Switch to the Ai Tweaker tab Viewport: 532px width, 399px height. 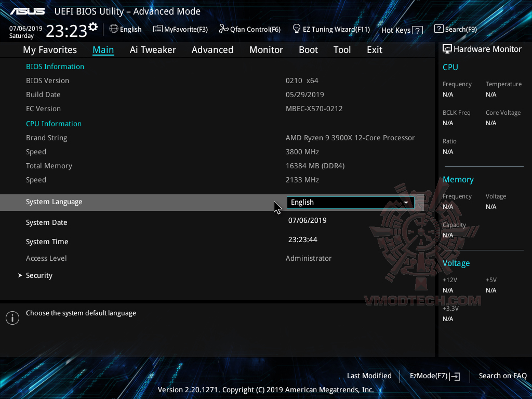click(x=153, y=49)
